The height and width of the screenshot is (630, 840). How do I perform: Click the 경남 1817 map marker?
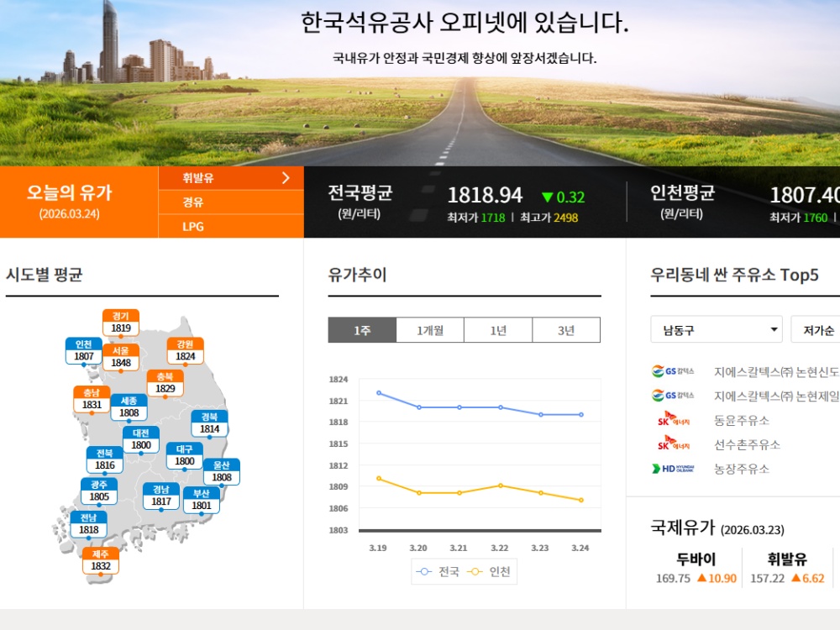point(161,496)
